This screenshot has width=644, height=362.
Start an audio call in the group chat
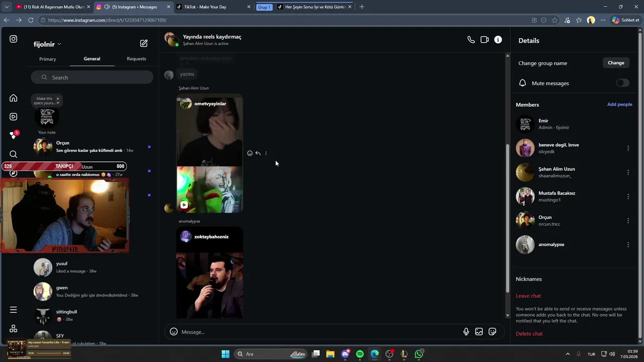coord(471,40)
